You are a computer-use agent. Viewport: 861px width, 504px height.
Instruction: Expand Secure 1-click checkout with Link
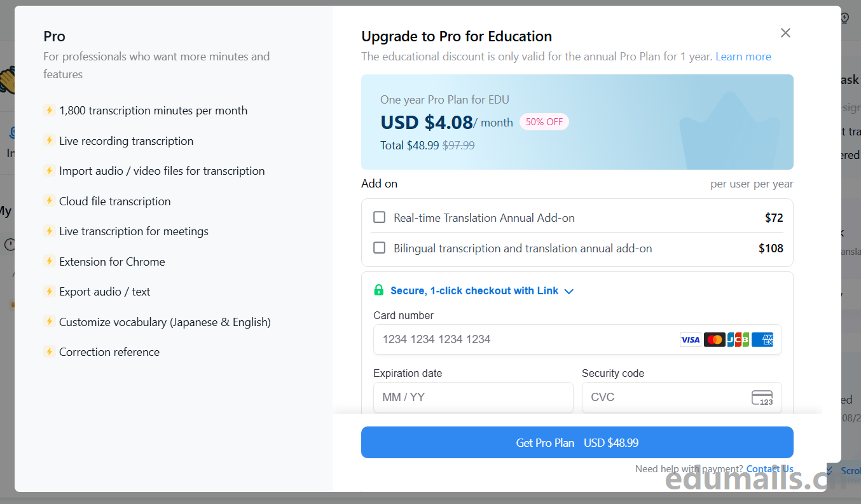click(474, 290)
